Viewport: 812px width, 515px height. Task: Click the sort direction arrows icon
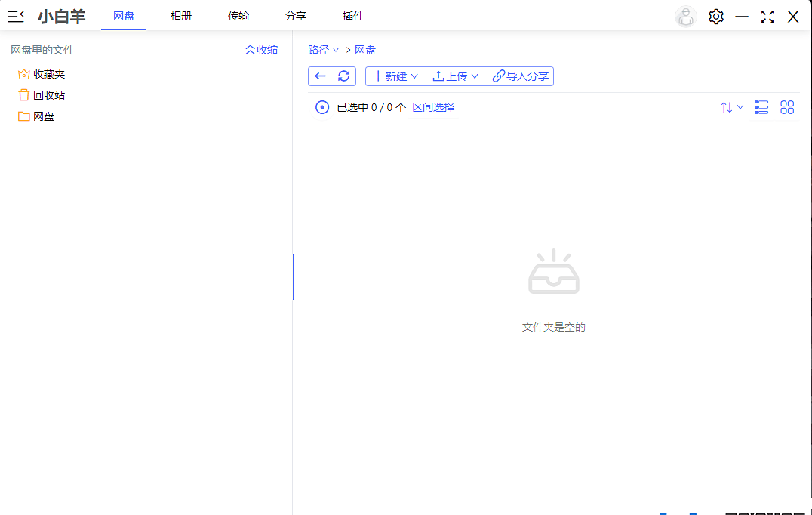[x=727, y=107]
